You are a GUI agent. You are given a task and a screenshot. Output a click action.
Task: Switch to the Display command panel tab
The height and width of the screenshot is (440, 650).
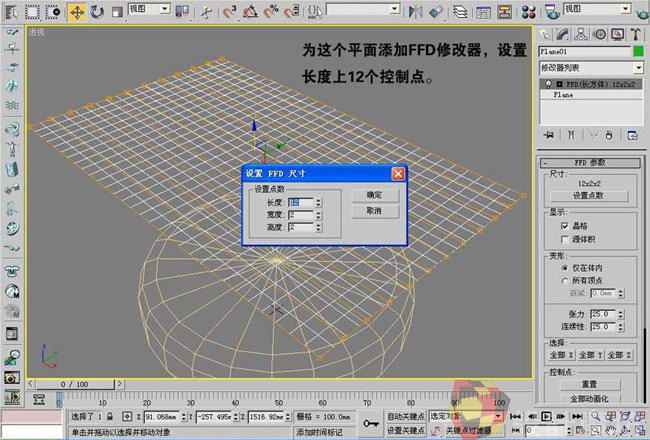(x=617, y=34)
